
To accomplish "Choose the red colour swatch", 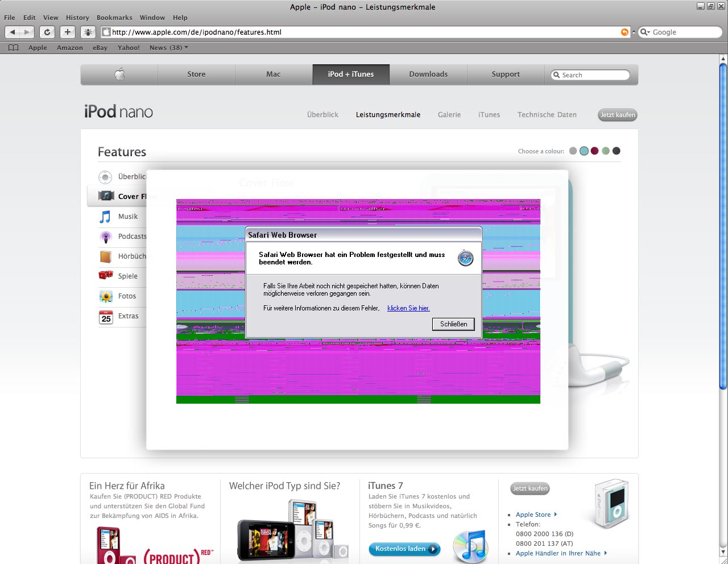I will click(x=595, y=151).
